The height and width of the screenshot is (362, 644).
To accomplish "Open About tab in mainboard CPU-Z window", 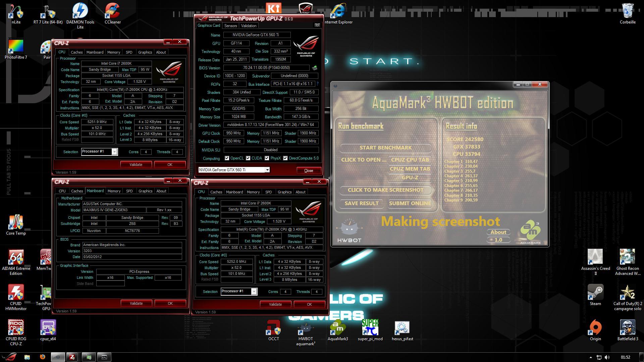I will 161,191.
